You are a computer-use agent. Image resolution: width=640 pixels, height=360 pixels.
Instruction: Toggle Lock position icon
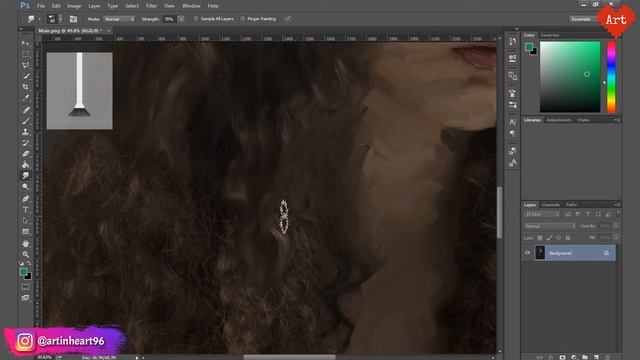[x=558, y=238]
